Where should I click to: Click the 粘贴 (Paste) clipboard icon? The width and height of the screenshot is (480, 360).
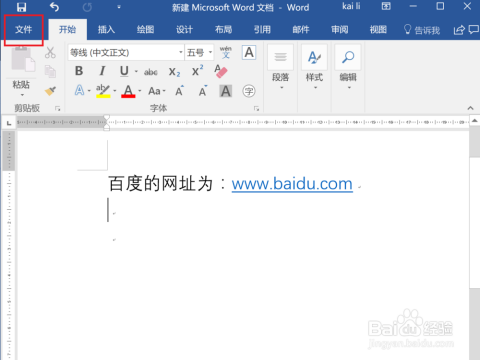[23, 59]
